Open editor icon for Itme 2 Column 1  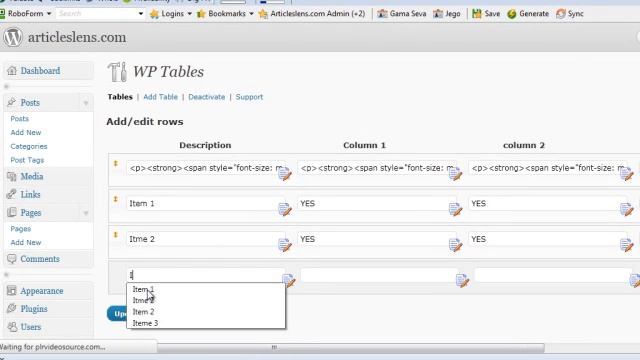[x=455, y=245]
